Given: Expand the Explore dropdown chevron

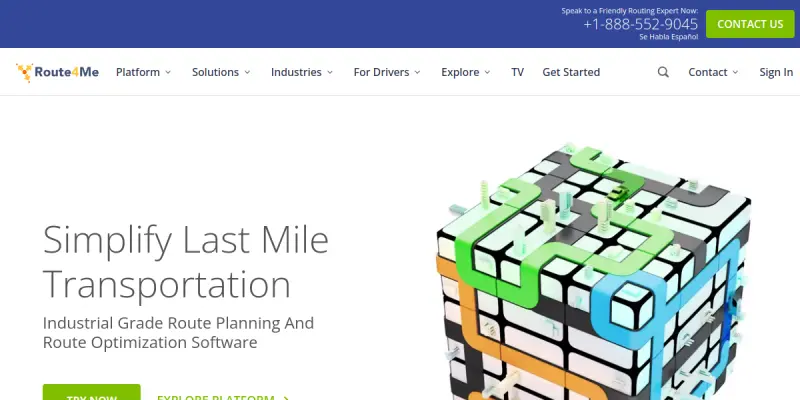Looking at the screenshot, I should tap(487, 72).
